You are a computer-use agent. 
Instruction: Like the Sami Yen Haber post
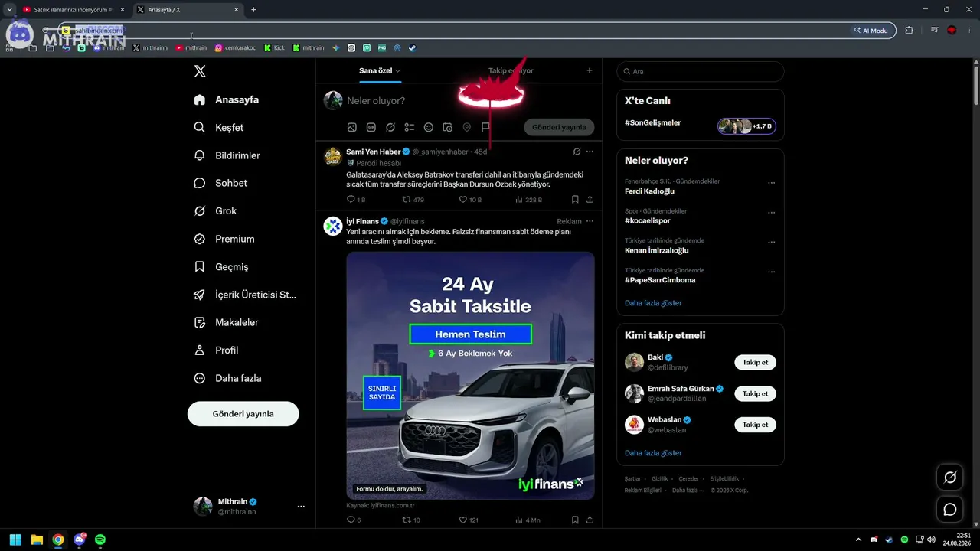[x=462, y=199]
